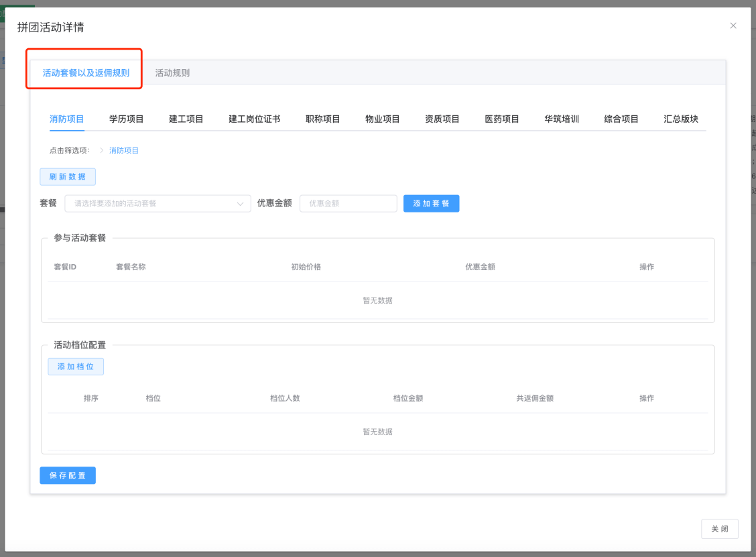The height and width of the screenshot is (557, 756).
Task: Click the 添加档位 button
Action: (x=76, y=367)
